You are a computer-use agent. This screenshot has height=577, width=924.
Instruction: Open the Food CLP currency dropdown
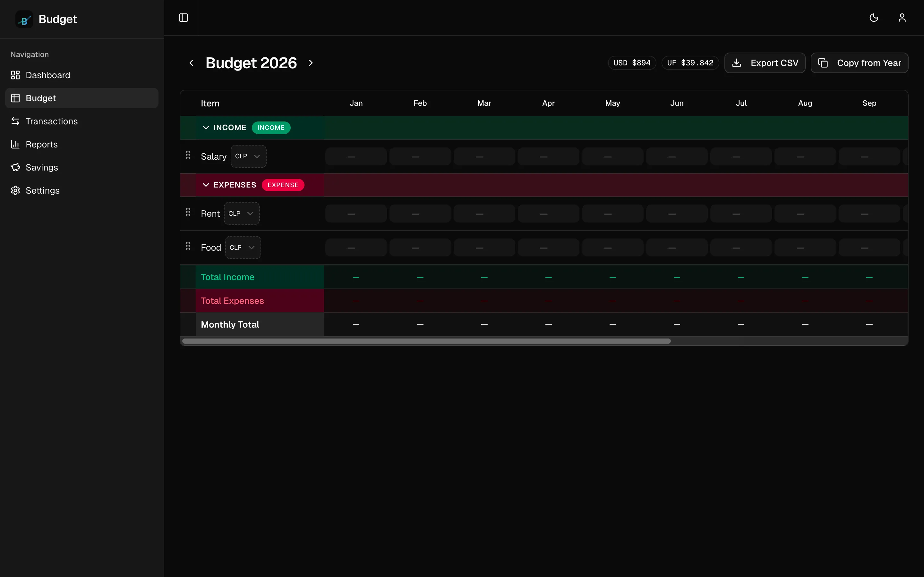pyautogui.click(x=243, y=247)
